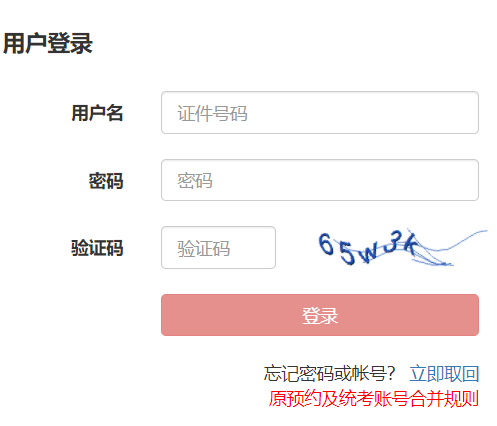Click the blue handwritten captcha graphic
Screen dimensions: 497x426
[x=402, y=248]
